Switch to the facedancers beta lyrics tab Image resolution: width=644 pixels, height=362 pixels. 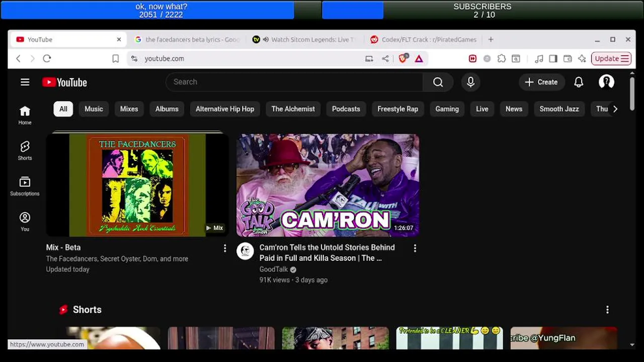coord(187,40)
